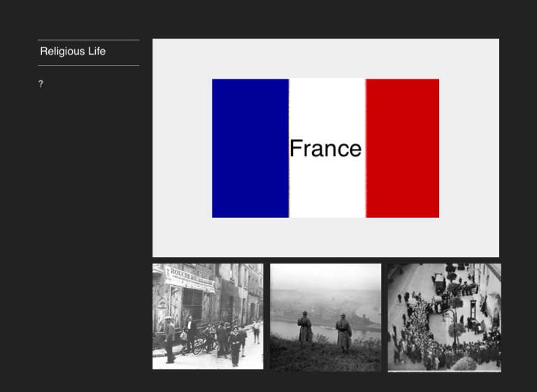Viewport: 537px width, 392px height.
Task: Select the question mark text under the heading
Action: 41,84
